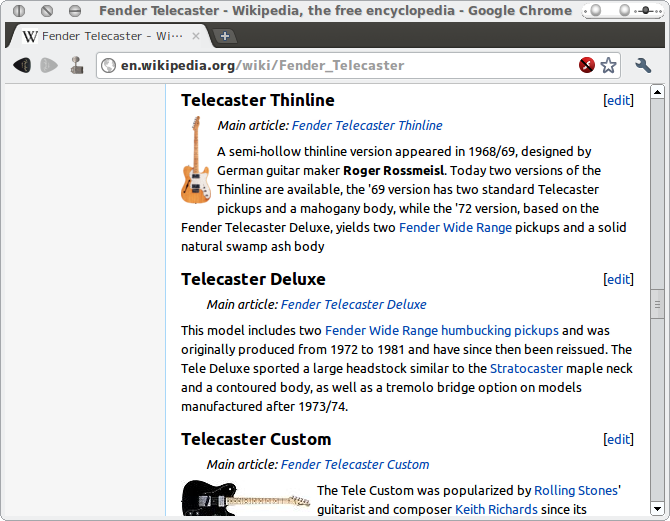
Task: Click the red blocked-content icon in address bar
Action: point(587,65)
